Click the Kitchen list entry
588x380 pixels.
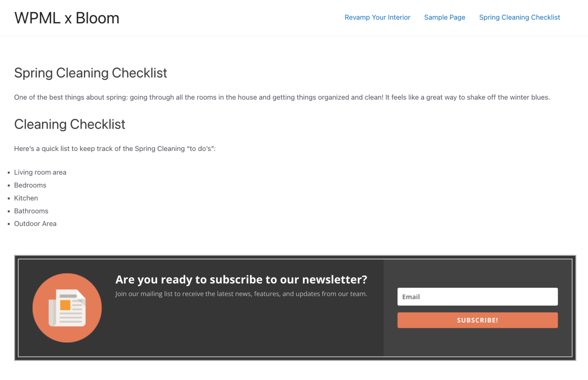26,198
